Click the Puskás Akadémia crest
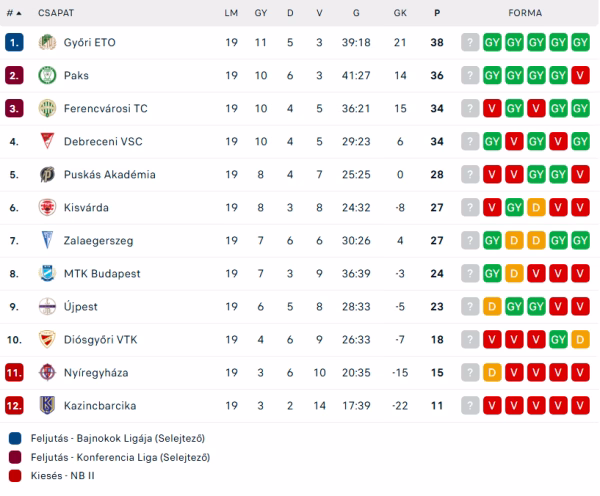 (x=46, y=174)
